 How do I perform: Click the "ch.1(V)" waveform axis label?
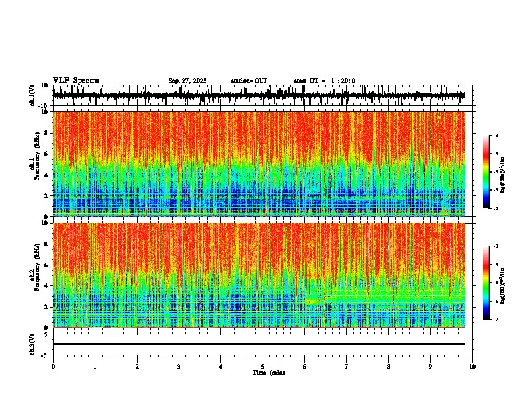pyautogui.click(x=32, y=95)
